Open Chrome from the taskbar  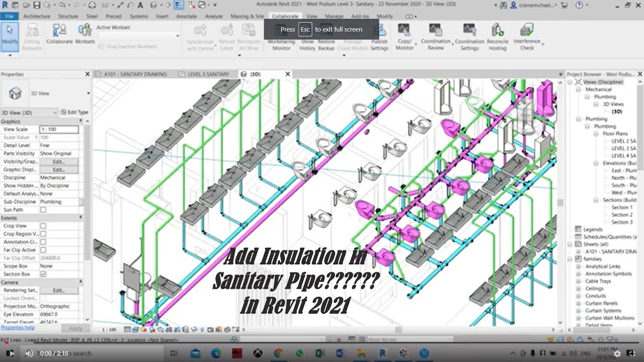point(279,353)
